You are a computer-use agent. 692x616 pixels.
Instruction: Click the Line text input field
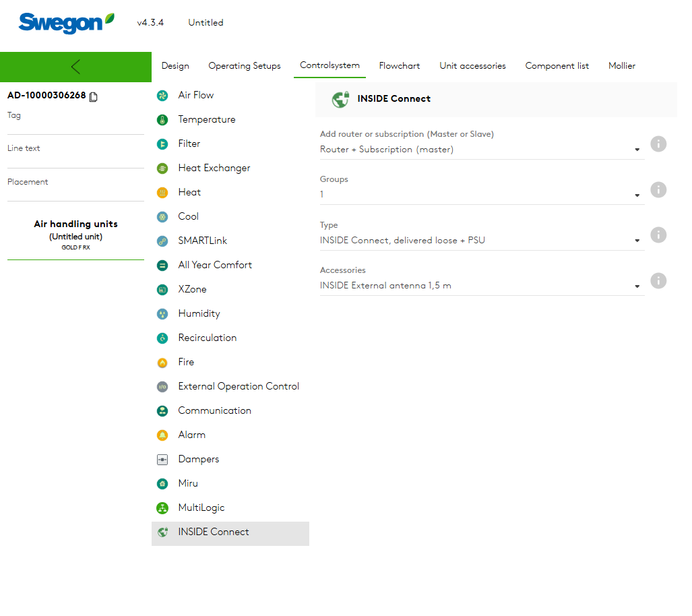[x=75, y=160]
